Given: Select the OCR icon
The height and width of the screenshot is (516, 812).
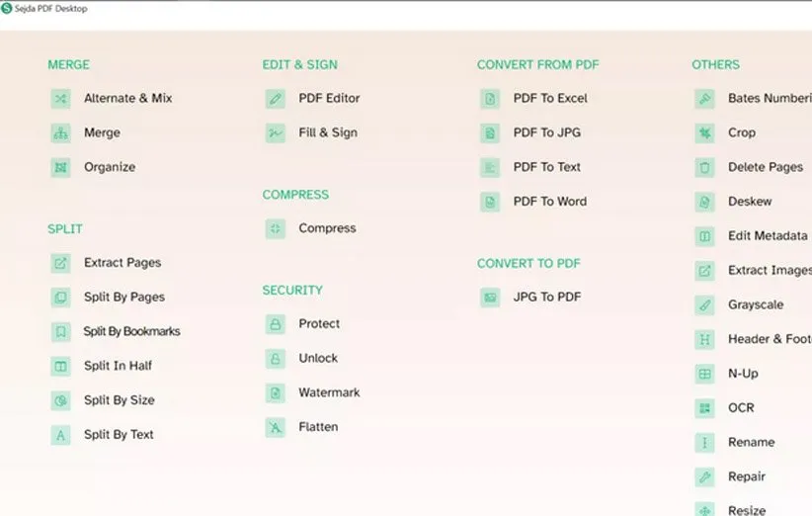Looking at the screenshot, I should (x=704, y=408).
